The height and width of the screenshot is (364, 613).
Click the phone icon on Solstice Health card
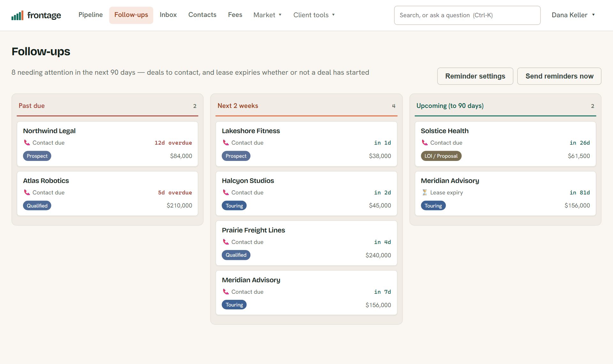click(425, 142)
